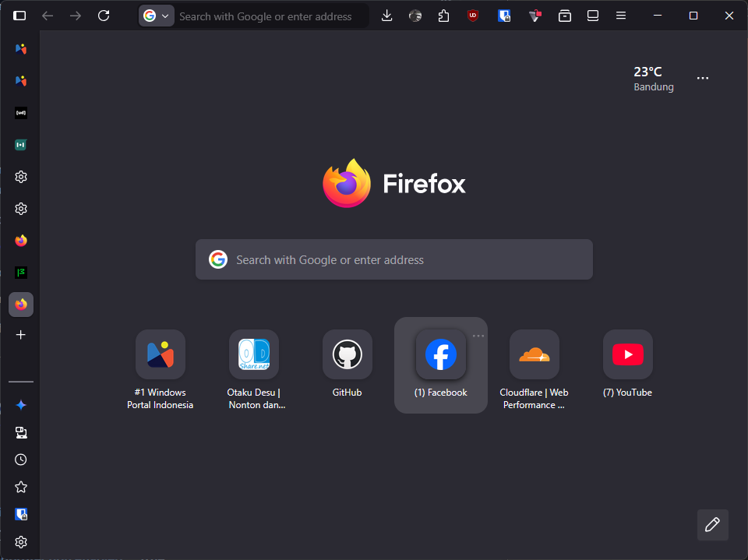The height and width of the screenshot is (560, 748).
Task: Expand the Google search engine dropdown
Action: coord(156,16)
